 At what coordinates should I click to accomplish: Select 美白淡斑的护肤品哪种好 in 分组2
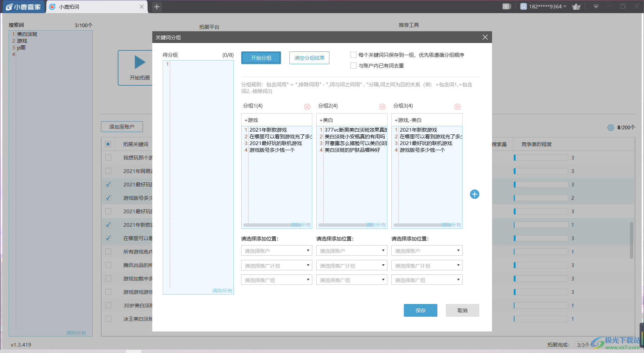coord(352,150)
